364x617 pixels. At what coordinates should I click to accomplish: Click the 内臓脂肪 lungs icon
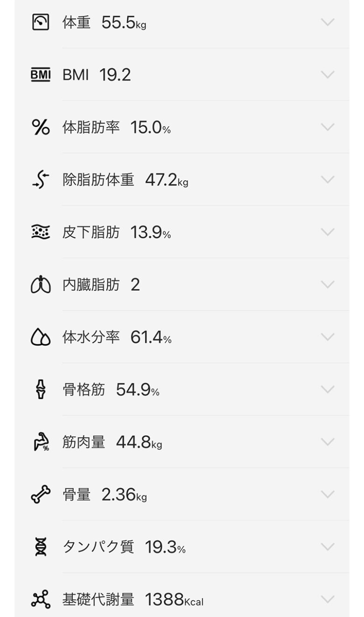[x=41, y=284]
